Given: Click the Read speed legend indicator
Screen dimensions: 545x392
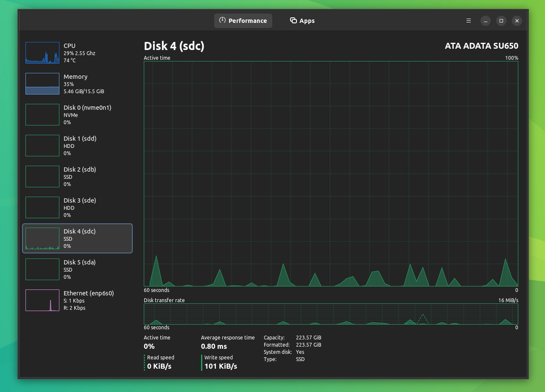Looking at the screenshot, I should (145, 362).
